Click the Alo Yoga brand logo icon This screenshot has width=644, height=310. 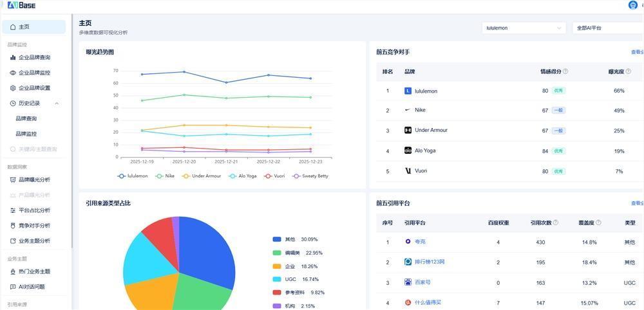pyautogui.click(x=408, y=150)
